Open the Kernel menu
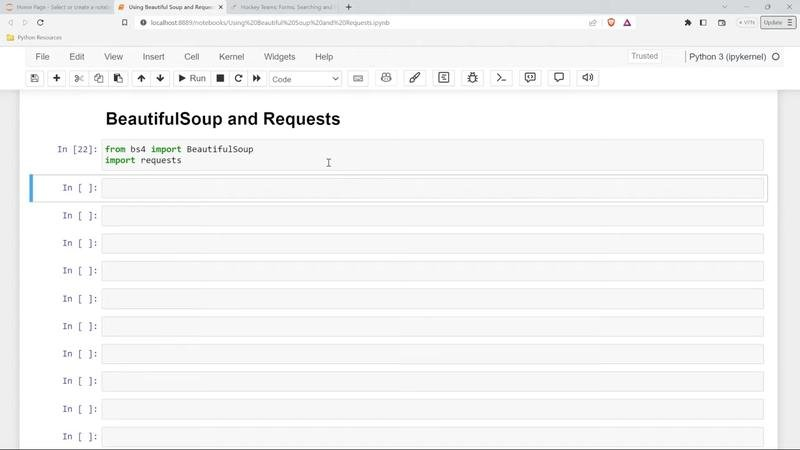800x450 pixels. pos(232,57)
